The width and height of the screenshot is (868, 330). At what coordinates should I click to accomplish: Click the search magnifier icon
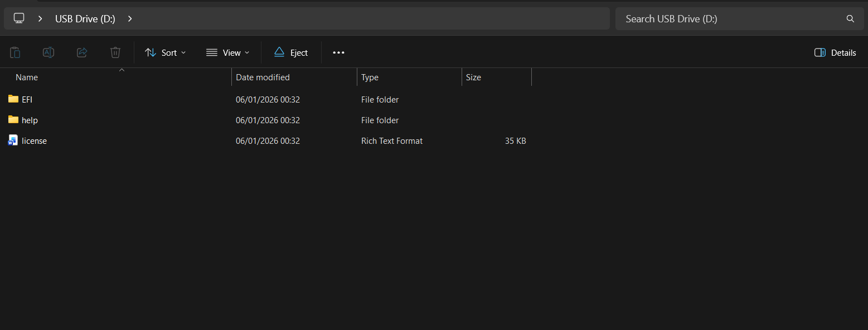tap(850, 19)
